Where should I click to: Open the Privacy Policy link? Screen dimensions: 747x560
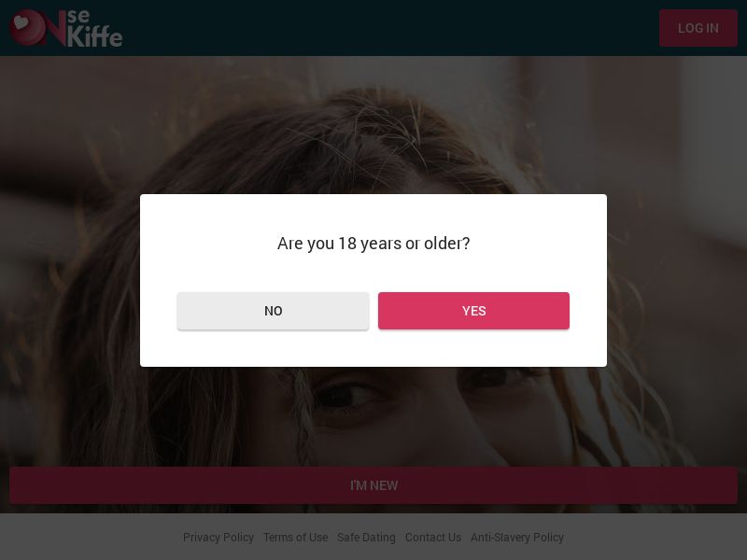pos(218,538)
